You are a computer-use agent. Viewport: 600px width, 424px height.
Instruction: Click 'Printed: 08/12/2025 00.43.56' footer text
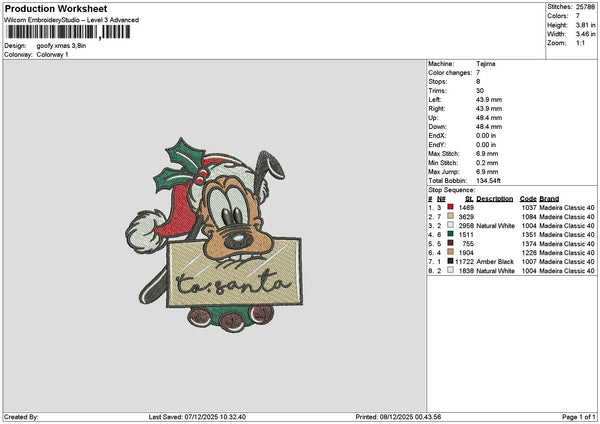pyautogui.click(x=398, y=417)
